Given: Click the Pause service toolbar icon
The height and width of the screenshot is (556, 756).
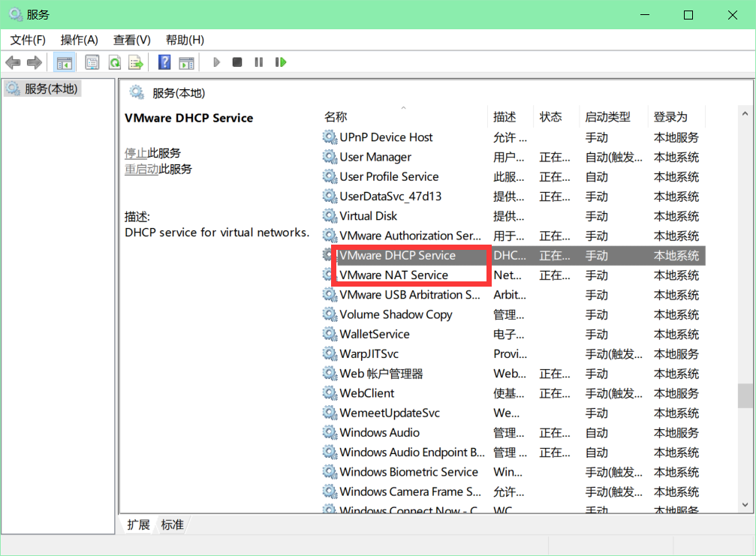Looking at the screenshot, I should [x=259, y=62].
